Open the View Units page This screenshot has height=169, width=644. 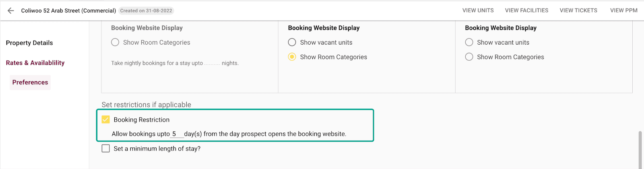point(478,10)
